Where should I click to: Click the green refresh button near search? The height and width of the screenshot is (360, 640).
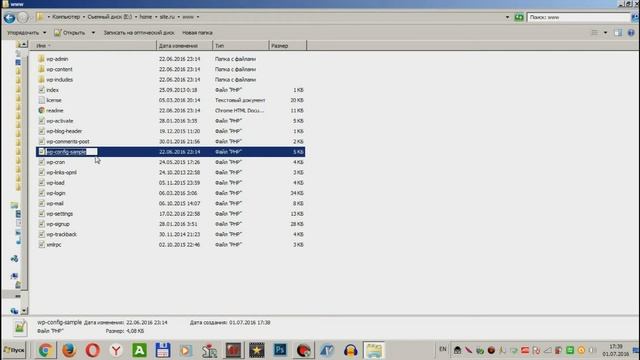pos(519,17)
